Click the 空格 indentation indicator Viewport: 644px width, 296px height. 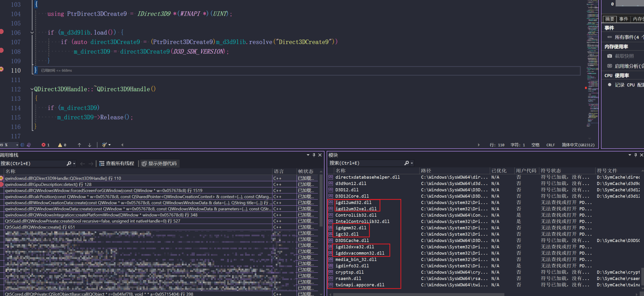coord(535,145)
